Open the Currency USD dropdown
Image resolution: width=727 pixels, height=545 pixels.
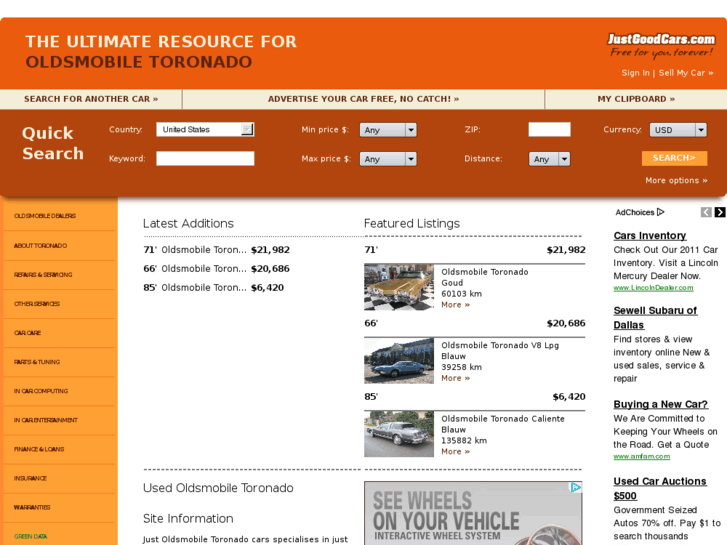(x=678, y=130)
